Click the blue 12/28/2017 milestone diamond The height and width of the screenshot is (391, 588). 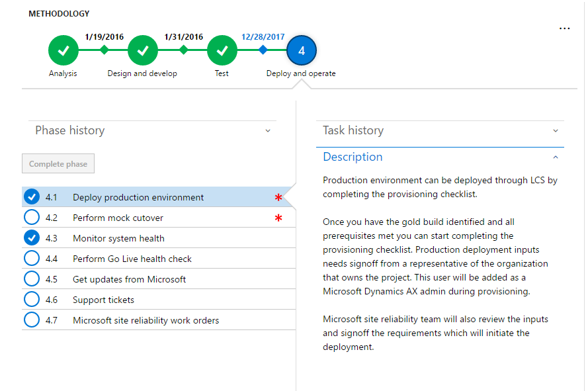[x=263, y=50]
